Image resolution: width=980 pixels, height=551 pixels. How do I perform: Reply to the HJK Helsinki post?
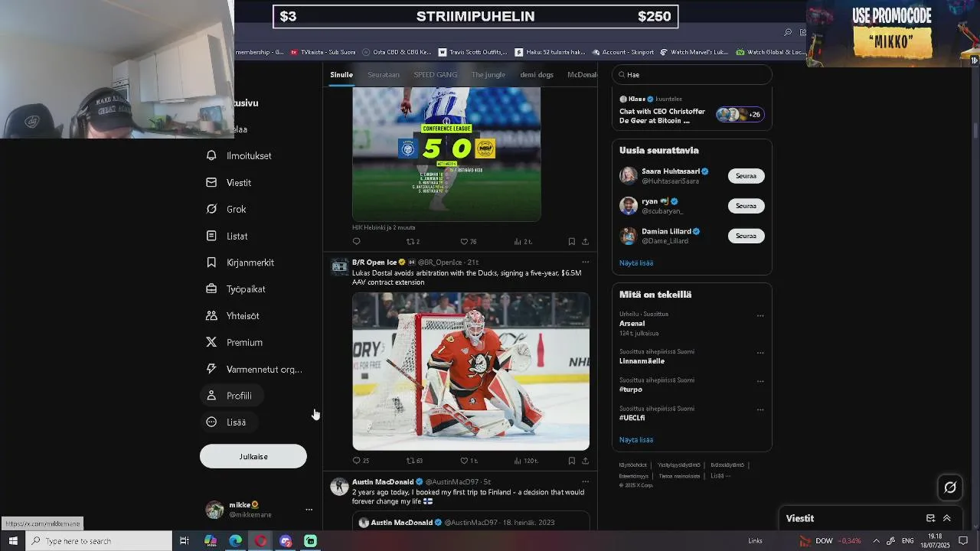coord(357,241)
